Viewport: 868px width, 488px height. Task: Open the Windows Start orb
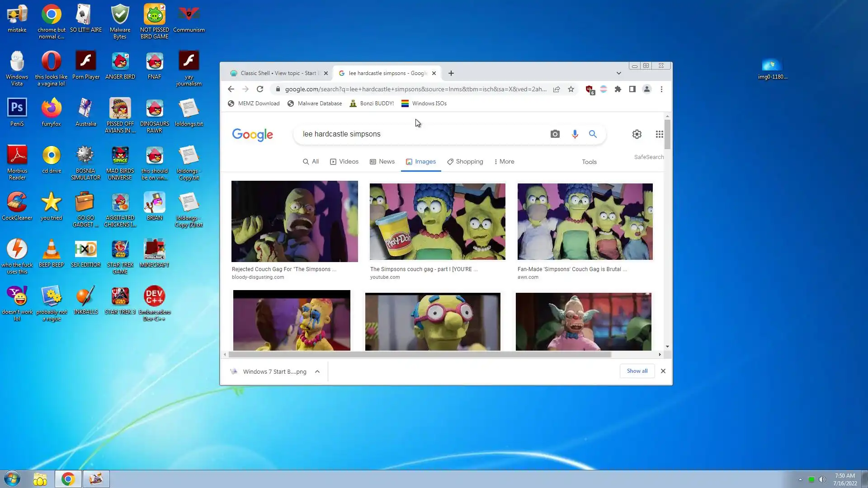click(x=12, y=479)
